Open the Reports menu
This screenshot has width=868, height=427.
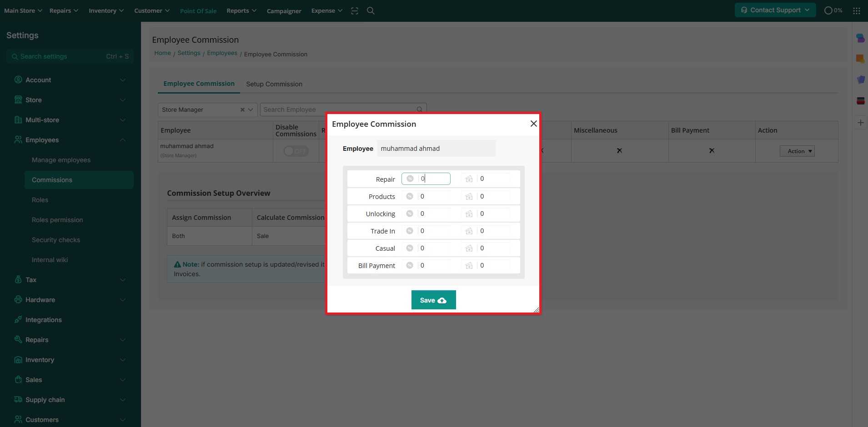241,10
